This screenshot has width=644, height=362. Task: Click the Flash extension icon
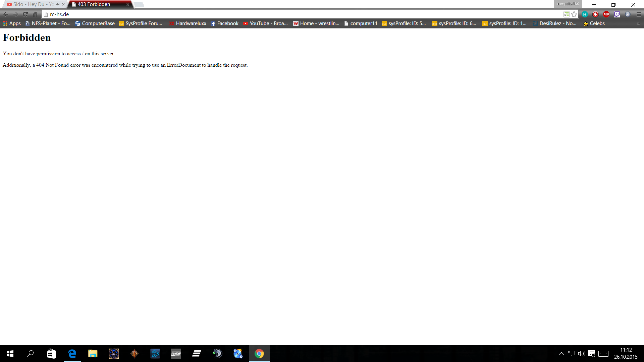pyautogui.click(x=628, y=14)
